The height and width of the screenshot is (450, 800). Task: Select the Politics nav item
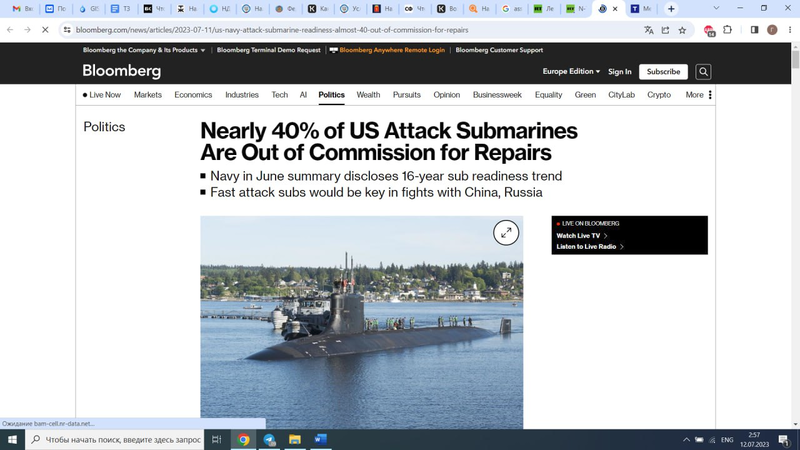[331, 95]
